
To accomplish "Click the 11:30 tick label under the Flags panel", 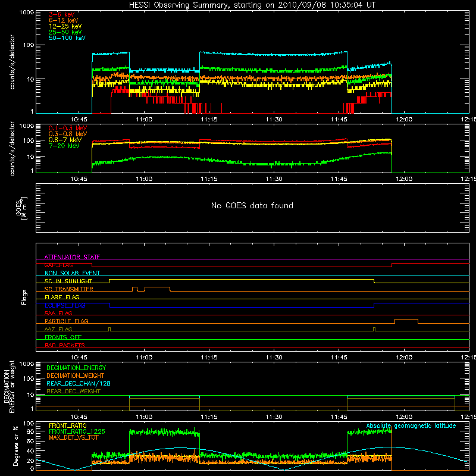I will pos(274,358).
